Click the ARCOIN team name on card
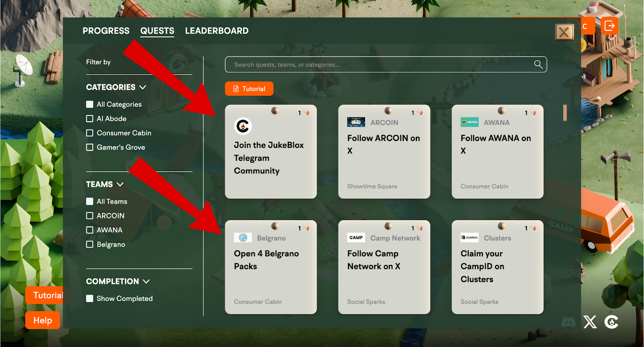The image size is (644, 347). [384, 123]
